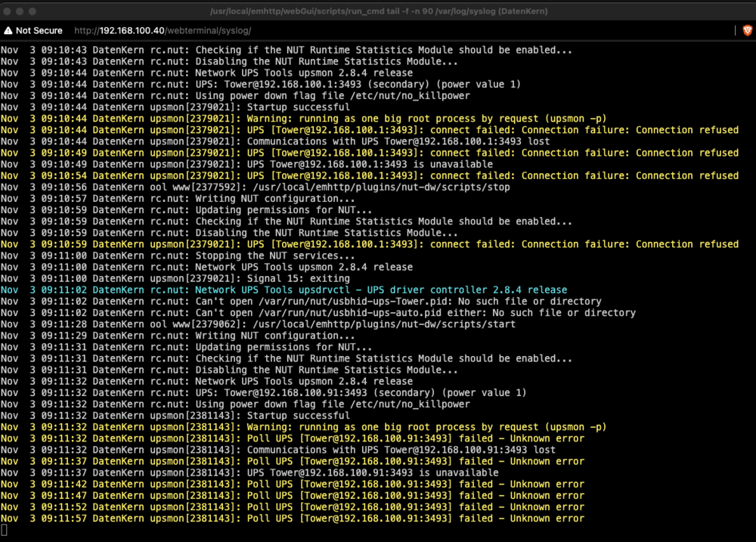
Task: Click the 09:11:29 'Writing NUT configuration...' line
Action: (x=178, y=336)
